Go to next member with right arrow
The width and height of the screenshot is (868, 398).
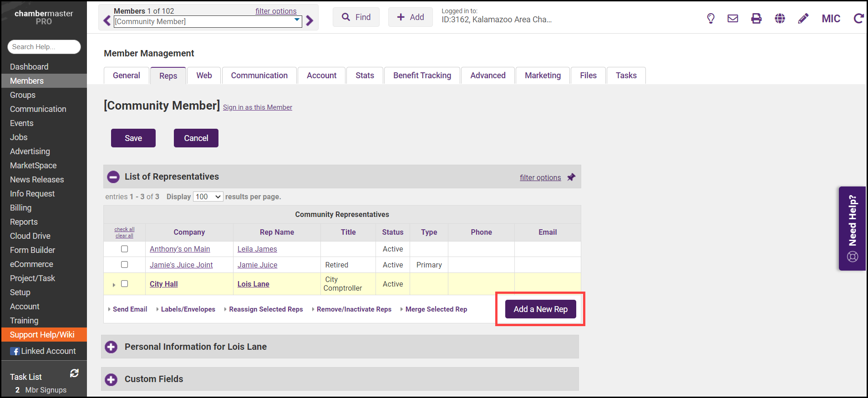point(310,21)
